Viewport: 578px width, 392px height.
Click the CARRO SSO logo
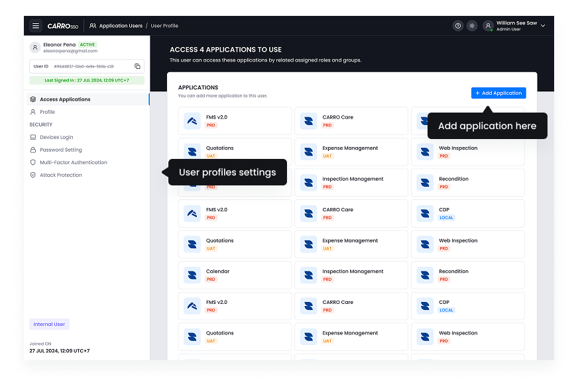pos(62,25)
